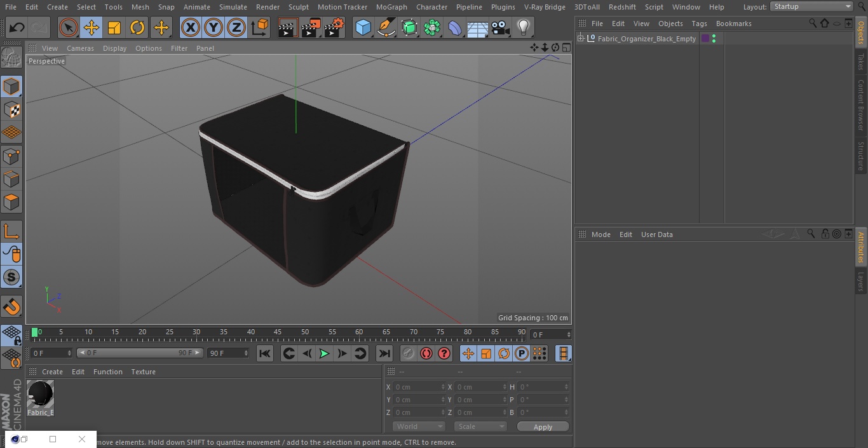
Task: Add a Camera object
Action: coord(501,27)
